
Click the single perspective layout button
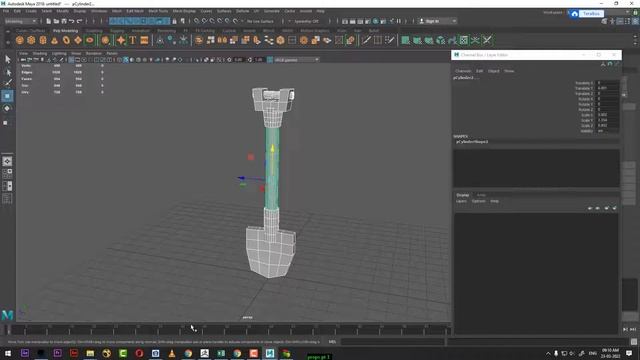click(7, 161)
